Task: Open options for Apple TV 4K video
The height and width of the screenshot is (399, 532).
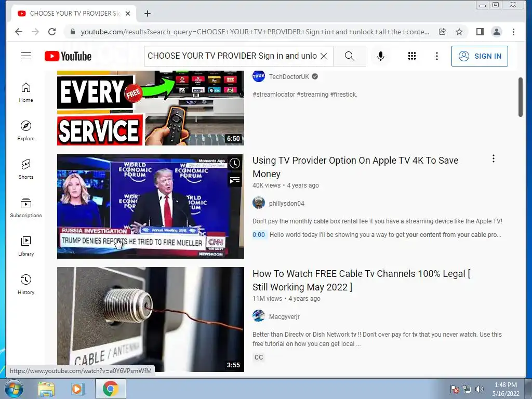Action: click(x=494, y=158)
